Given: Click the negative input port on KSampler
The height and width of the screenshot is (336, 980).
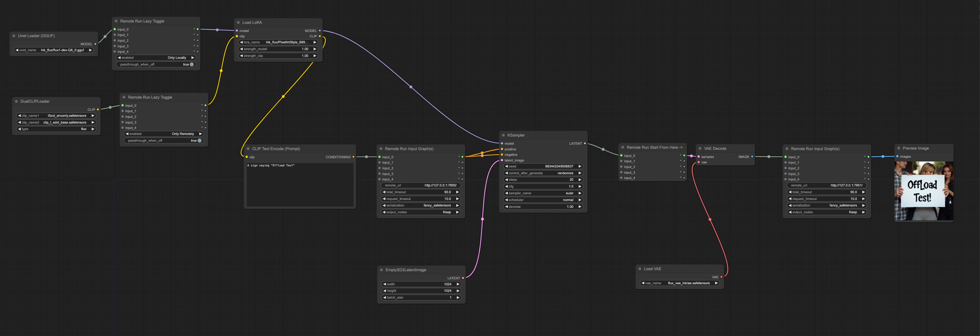Looking at the screenshot, I should [502, 155].
